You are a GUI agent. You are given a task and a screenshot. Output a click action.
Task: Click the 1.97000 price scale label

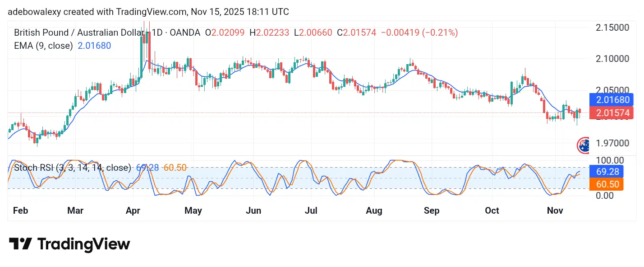[x=612, y=143]
